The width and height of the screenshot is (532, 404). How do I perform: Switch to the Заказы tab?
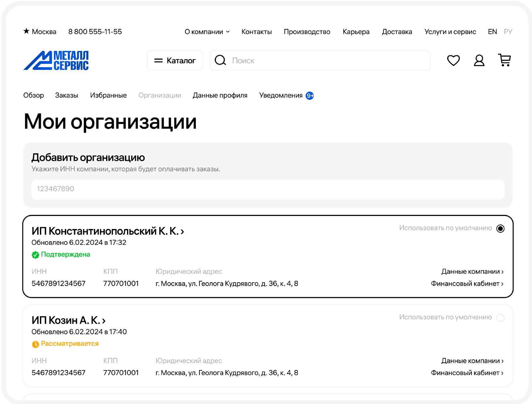(66, 96)
